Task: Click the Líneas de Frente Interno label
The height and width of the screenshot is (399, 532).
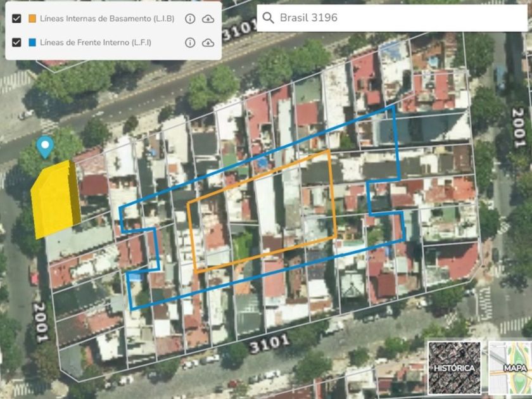Action: click(x=95, y=42)
